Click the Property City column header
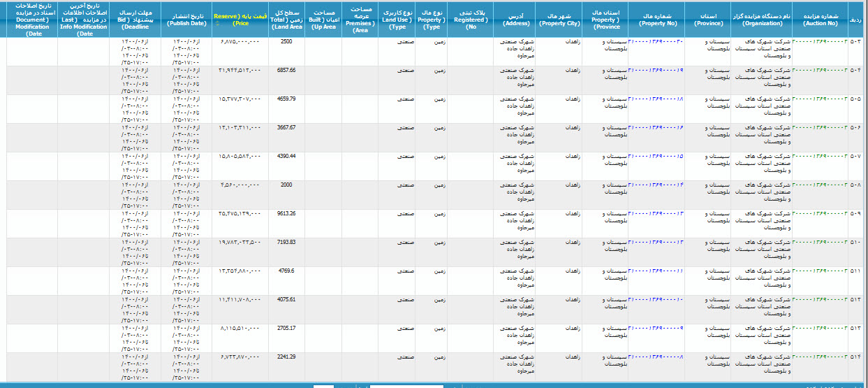Viewport: 868px width, 388px height. 559,18
